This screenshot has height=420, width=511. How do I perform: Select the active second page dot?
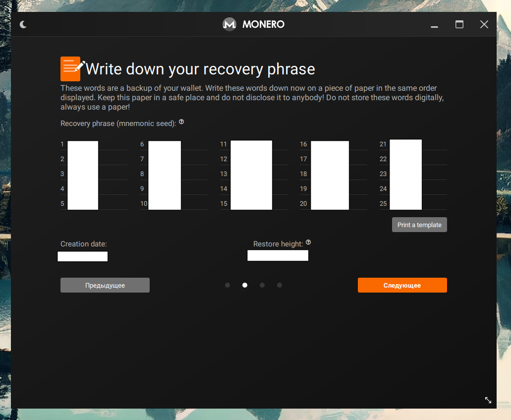245,285
